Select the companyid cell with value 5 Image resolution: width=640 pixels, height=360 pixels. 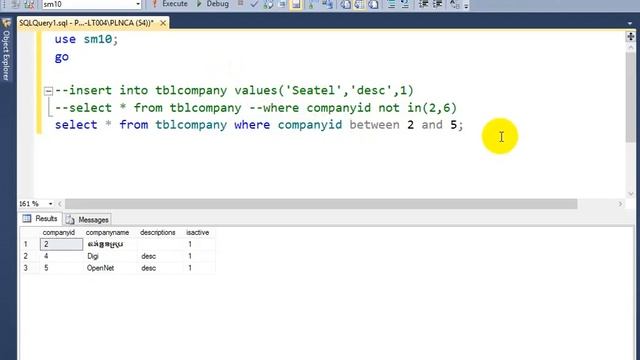coord(61,268)
